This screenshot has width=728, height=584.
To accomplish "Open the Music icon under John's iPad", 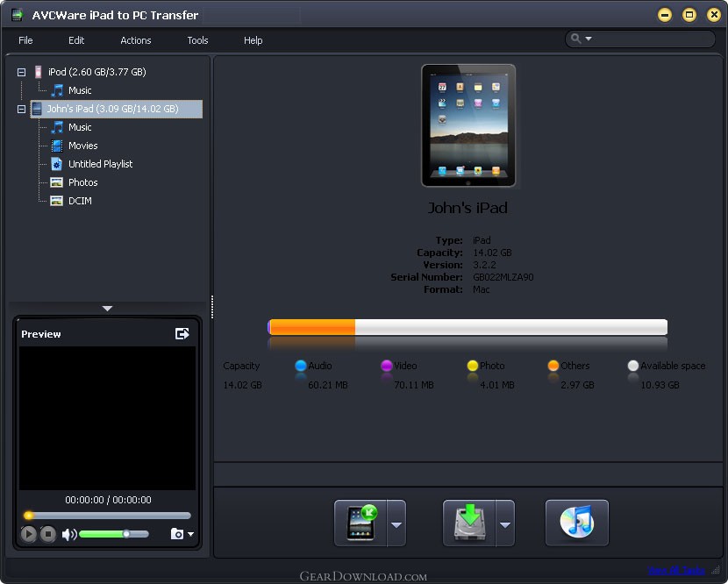I will (x=57, y=127).
